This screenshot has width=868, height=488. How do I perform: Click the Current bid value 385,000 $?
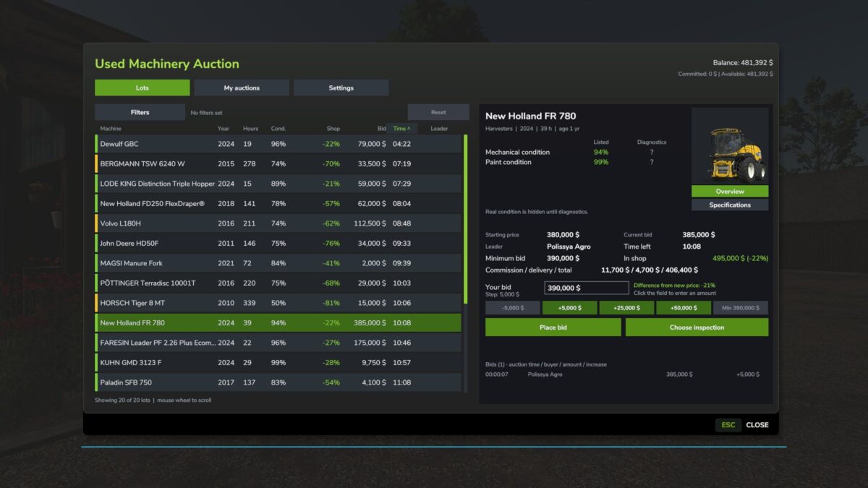tap(699, 235)
